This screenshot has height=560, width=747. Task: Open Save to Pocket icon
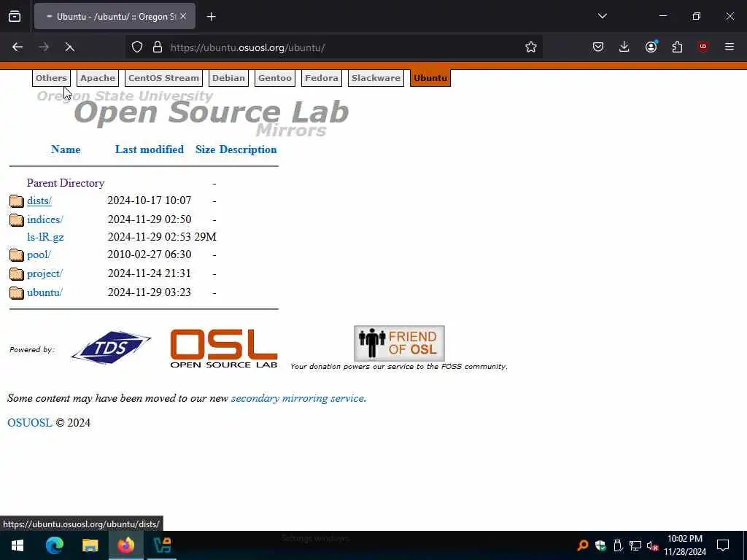(598, 47)
